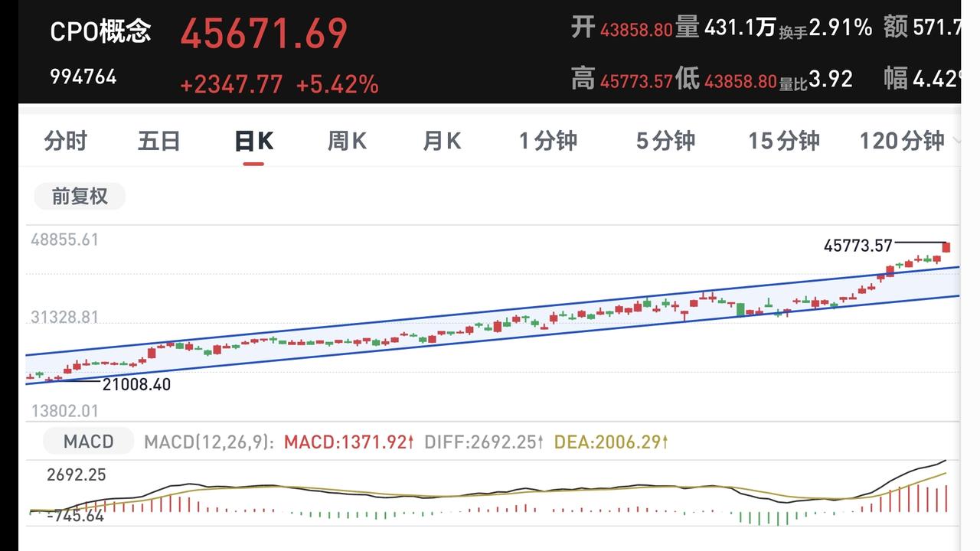980x551 pixels.
Task: Tap the day high value 45773.57 in header
Action: point(636,81)
